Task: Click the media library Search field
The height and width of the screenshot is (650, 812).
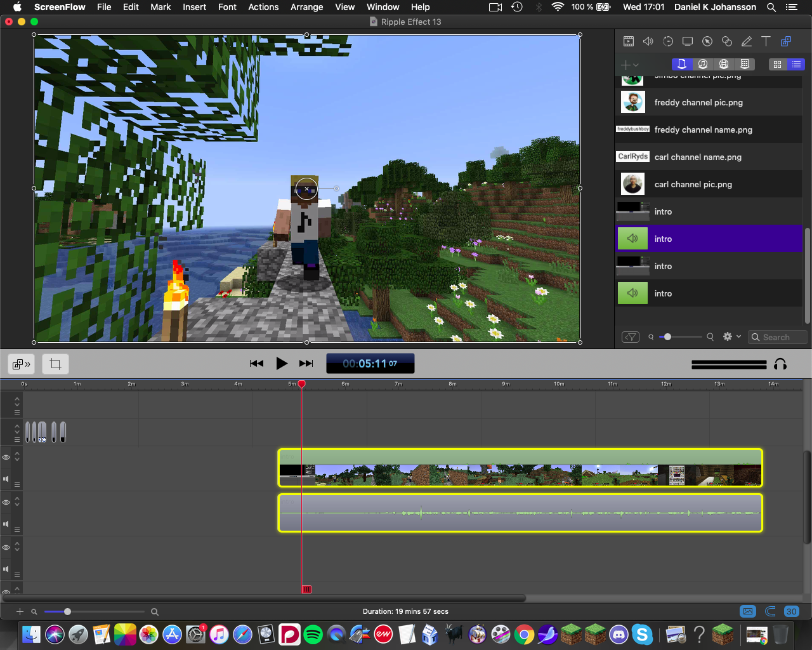Action: coord(778,337)
